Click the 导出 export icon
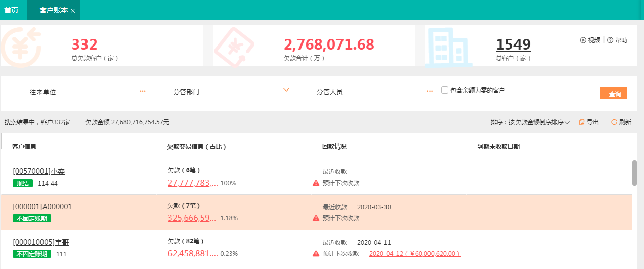Viewport: 644px width, 269px height. click(x=582, y=122)
